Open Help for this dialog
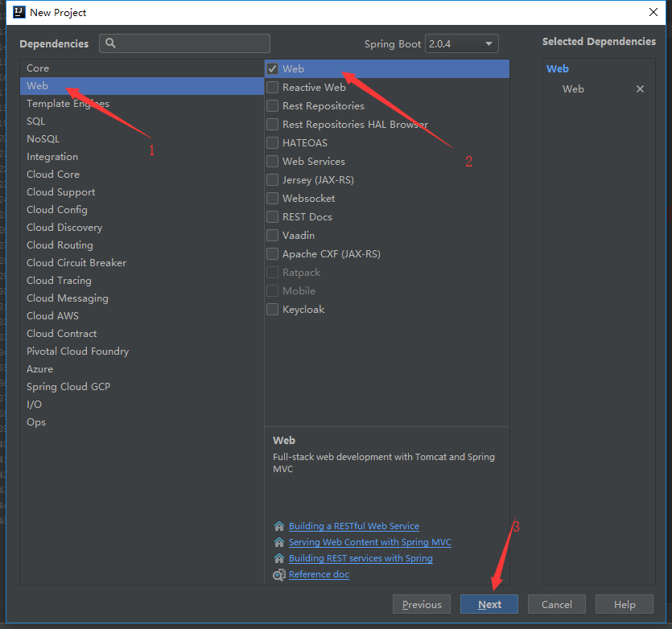672x629 pixels. click(x=624, y=604)
